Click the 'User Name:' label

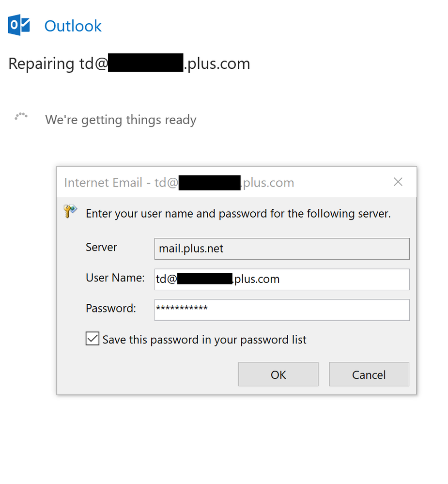point(115,278)
